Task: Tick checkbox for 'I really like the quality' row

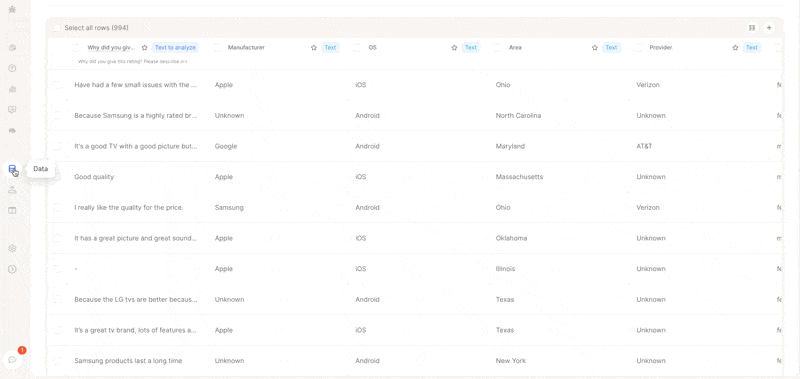Action: coord(58,207)
